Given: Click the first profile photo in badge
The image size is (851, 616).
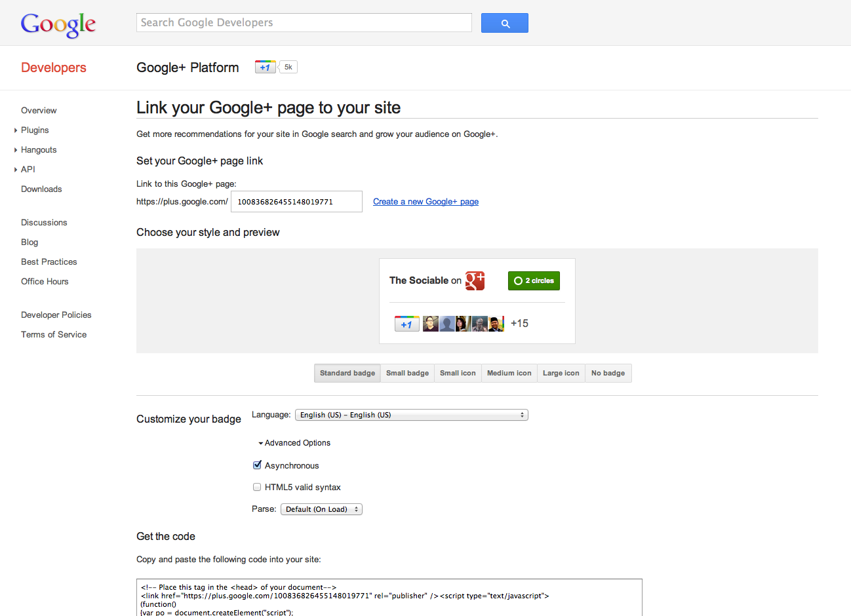Looking at the screenshot, I should [x=430, y=324].
